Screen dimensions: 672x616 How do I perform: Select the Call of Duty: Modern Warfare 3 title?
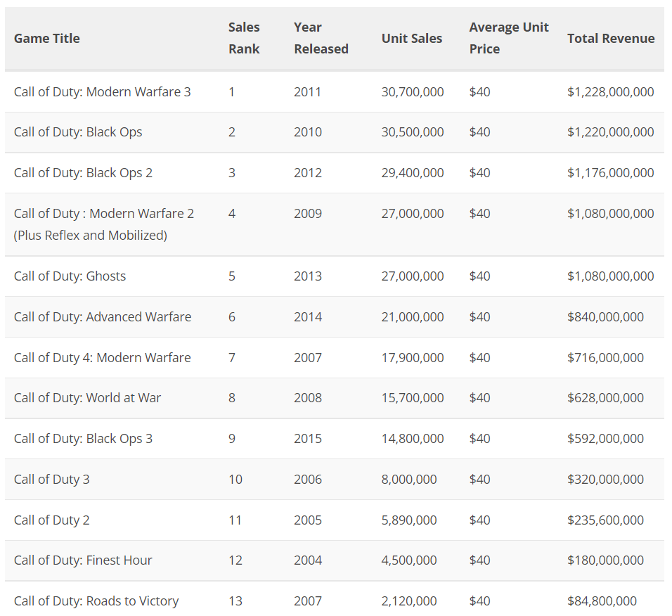(102, 92)
